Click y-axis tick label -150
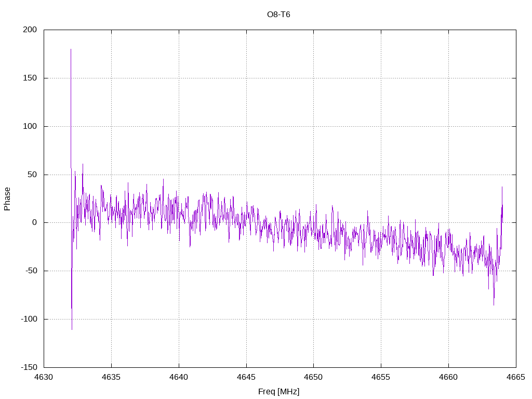The width and height of the screenshot is (532, 399). (29, 367)
